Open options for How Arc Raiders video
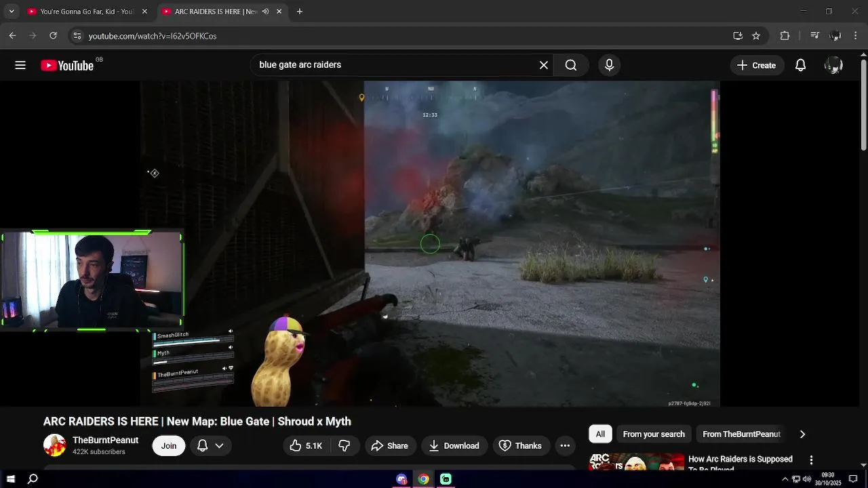868x488 pixels. click(811, 460)
